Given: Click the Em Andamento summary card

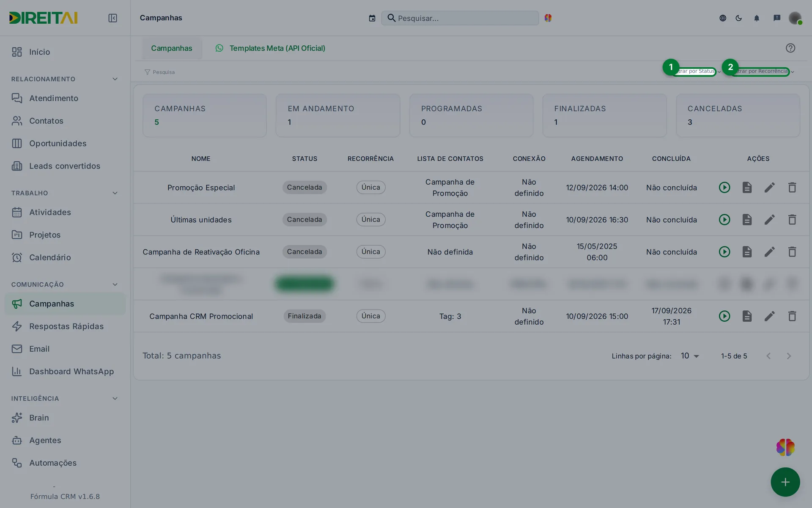Looking at the screenshot, I should [337, 115].
